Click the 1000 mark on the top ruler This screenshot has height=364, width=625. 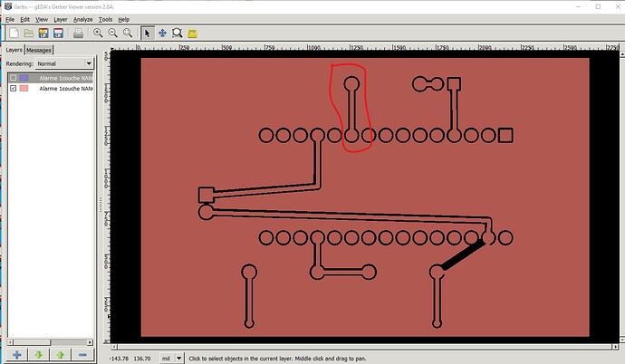point(314,47)
